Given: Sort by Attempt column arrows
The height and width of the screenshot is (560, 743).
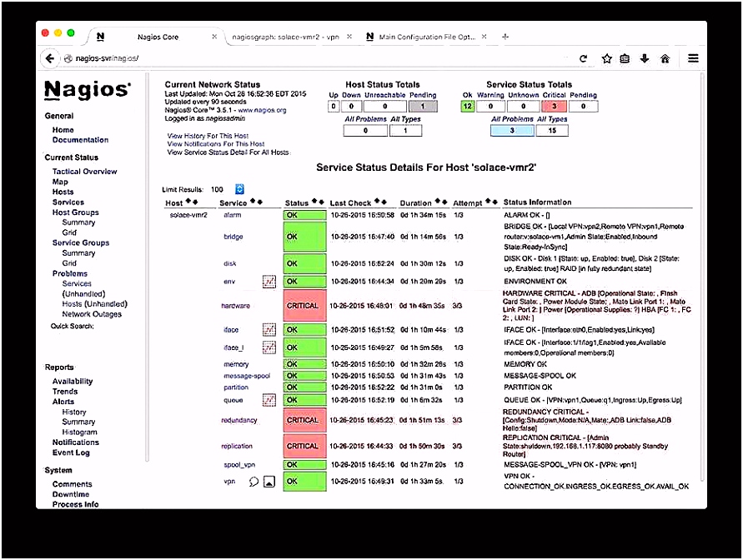Looking at the screenshot, I should tap(491, 202).
